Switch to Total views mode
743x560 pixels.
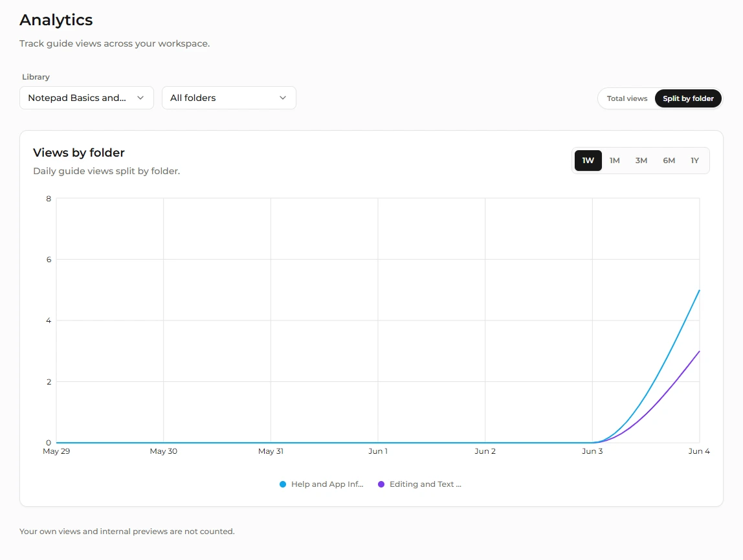pos(627,98)
